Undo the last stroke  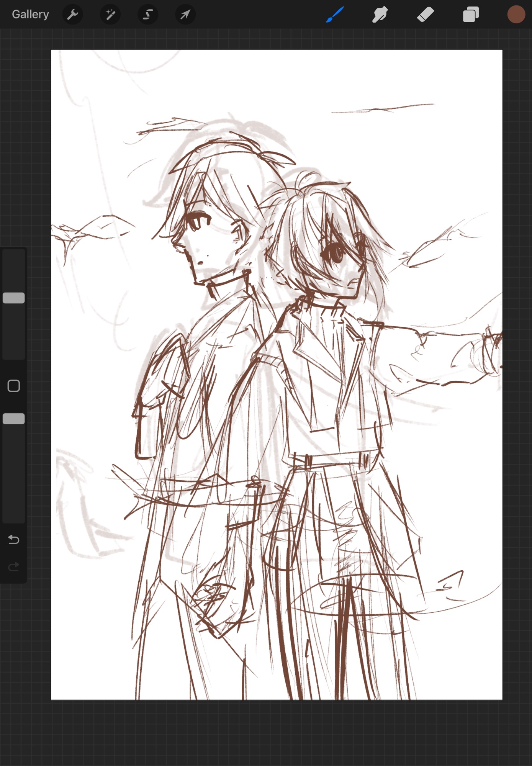(x=14, y=540)
